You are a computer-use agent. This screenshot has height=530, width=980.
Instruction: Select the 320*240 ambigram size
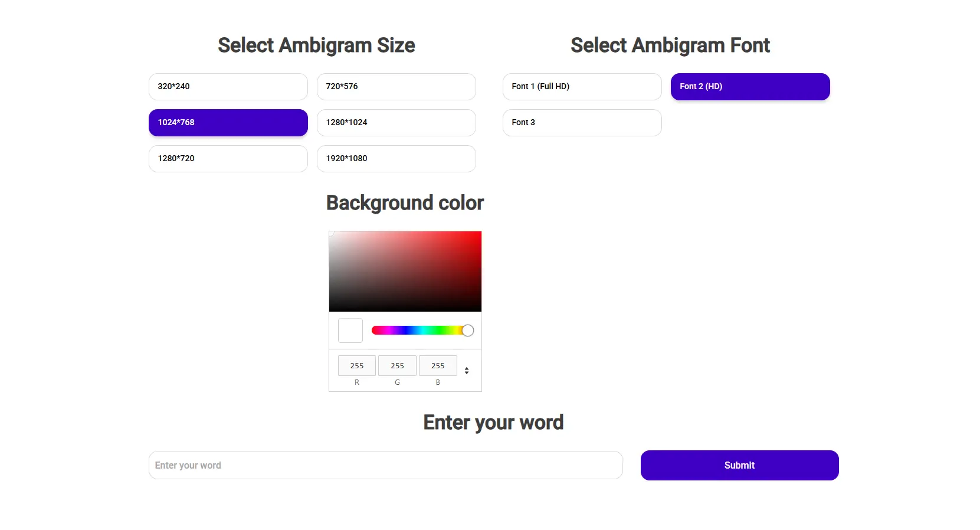[x=228, y=87]
